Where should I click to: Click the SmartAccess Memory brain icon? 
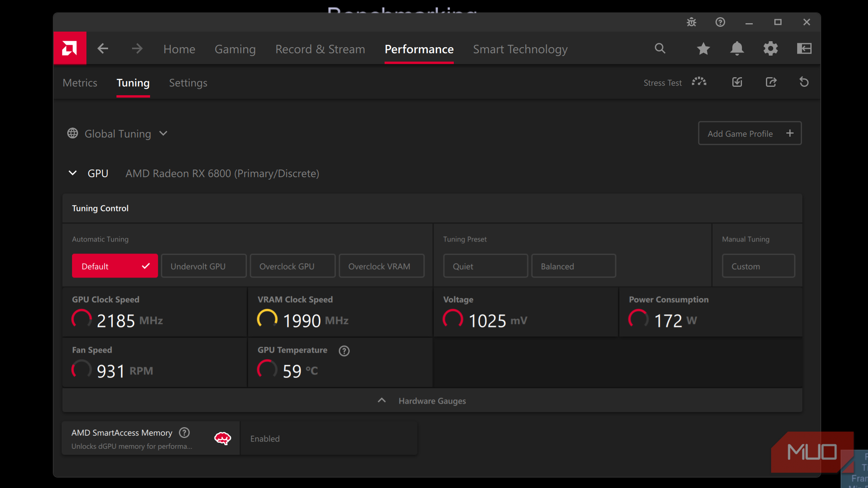[x=223, y=438]
